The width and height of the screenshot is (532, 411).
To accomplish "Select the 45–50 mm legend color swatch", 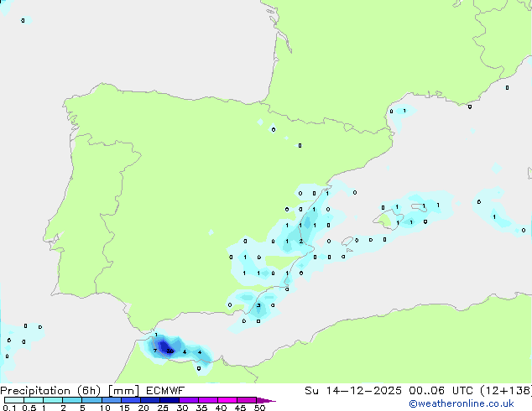I will click(x=247, y=400).
